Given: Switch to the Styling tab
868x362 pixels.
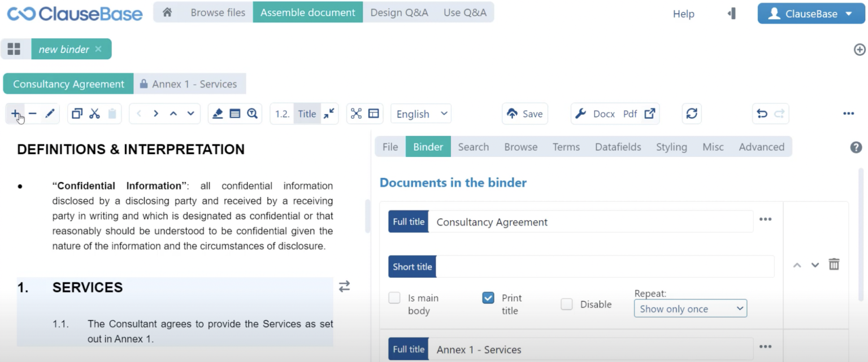Looking at the screenshot, I should coord(671,147).
